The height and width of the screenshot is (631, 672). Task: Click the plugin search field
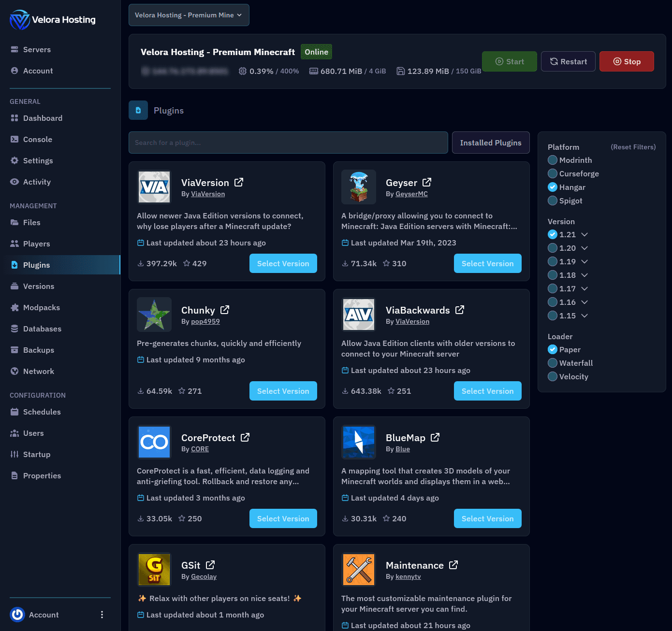288,143
